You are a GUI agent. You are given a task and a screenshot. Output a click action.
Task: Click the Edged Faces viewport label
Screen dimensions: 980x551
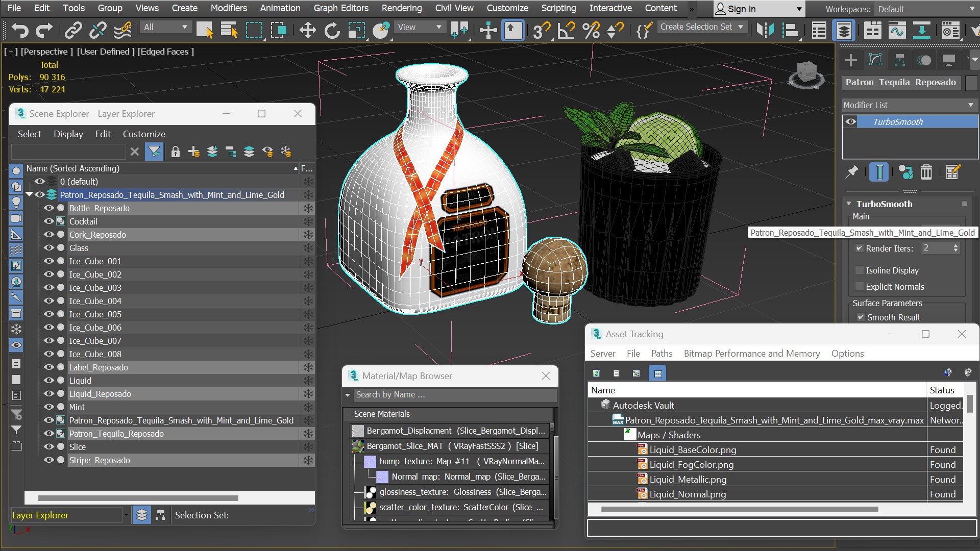click(166, 52)
